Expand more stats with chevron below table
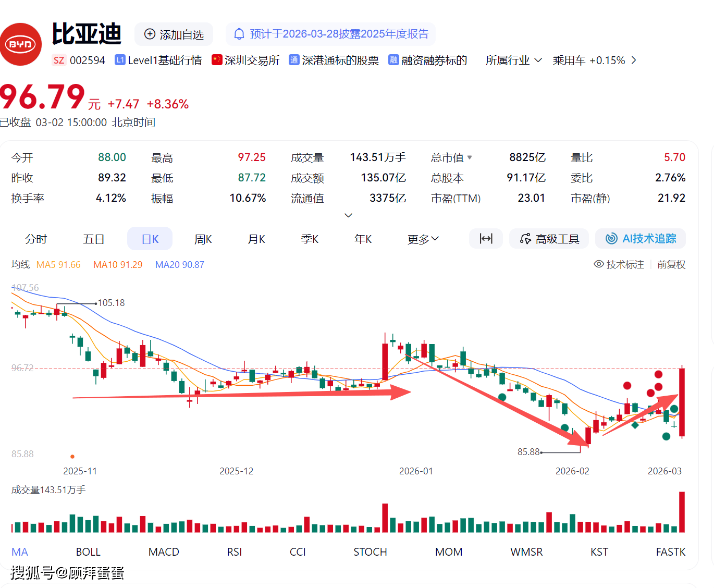 [x=349, y=215]
